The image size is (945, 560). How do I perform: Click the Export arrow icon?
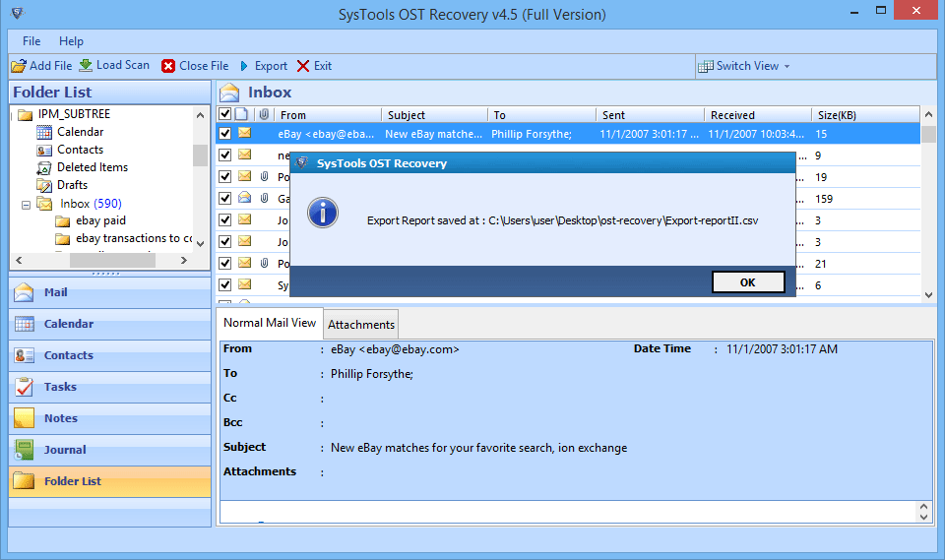(x=244, y=66)
